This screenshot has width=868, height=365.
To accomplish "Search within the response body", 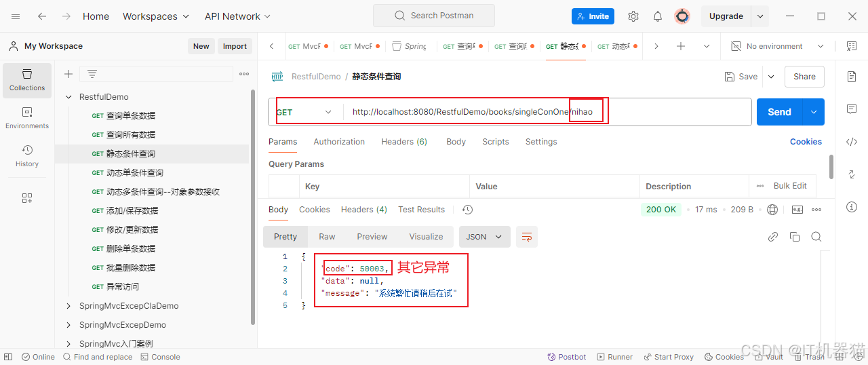I will (816, 237).
